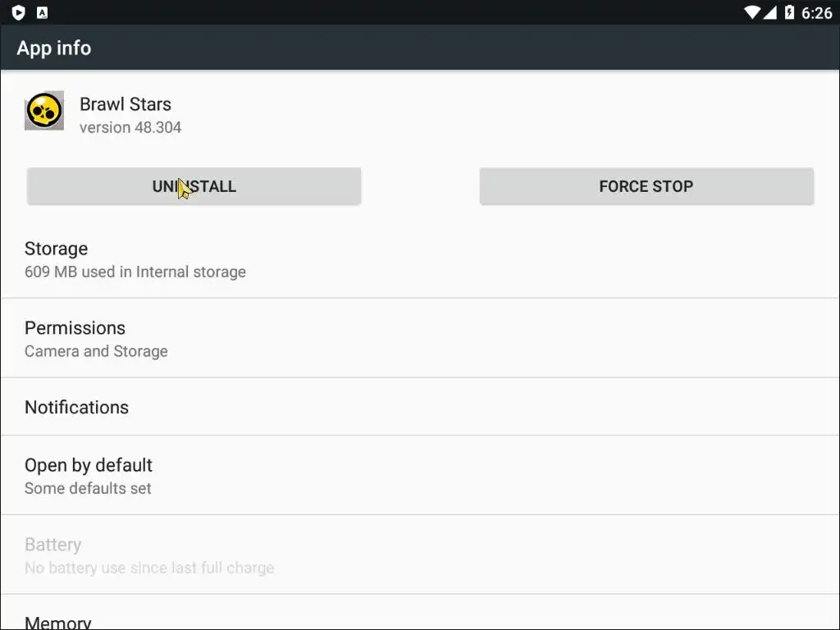Click the 'Camera and Storage' subtitle

(96, 351)
